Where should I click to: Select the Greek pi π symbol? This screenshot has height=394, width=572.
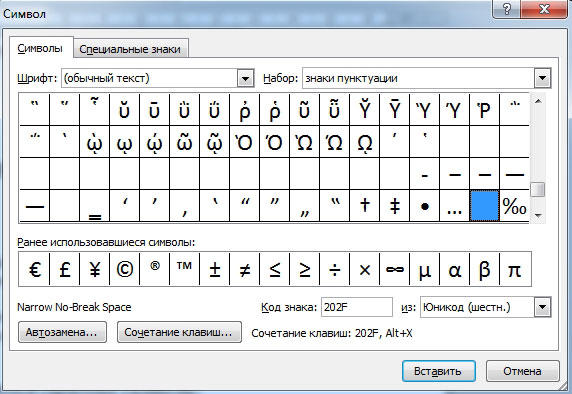[x=515, y=269]
